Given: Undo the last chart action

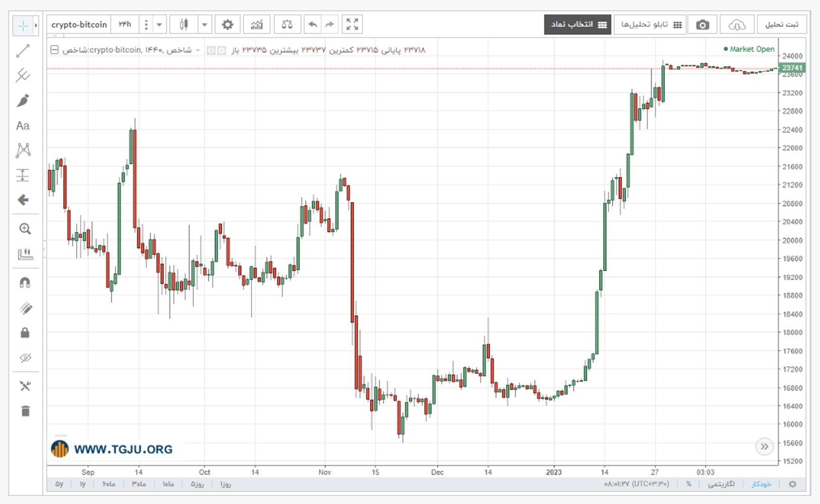Looking at the screenshot, I should point(313,24).
